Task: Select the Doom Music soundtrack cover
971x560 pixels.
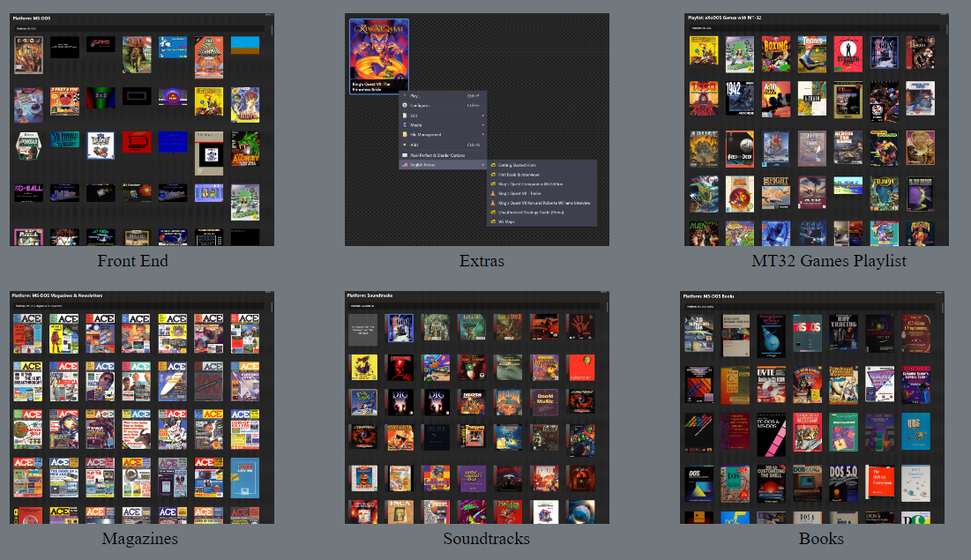Action: [545, 402]
